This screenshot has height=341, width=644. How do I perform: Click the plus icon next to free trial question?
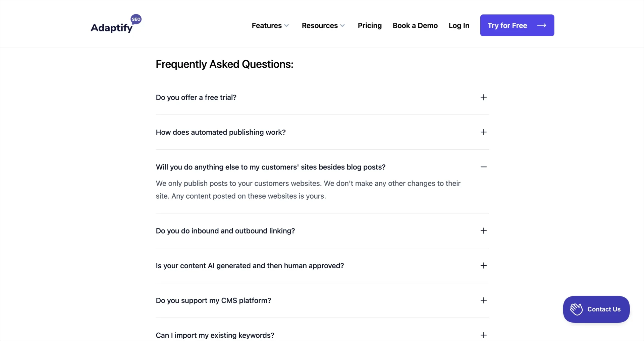[x=483, y=97]
